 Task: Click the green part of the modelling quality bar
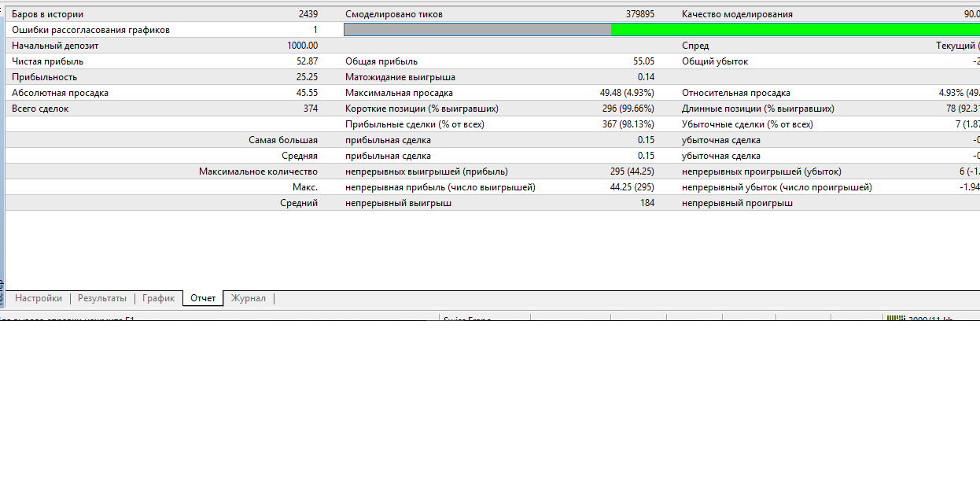point(795,30)
